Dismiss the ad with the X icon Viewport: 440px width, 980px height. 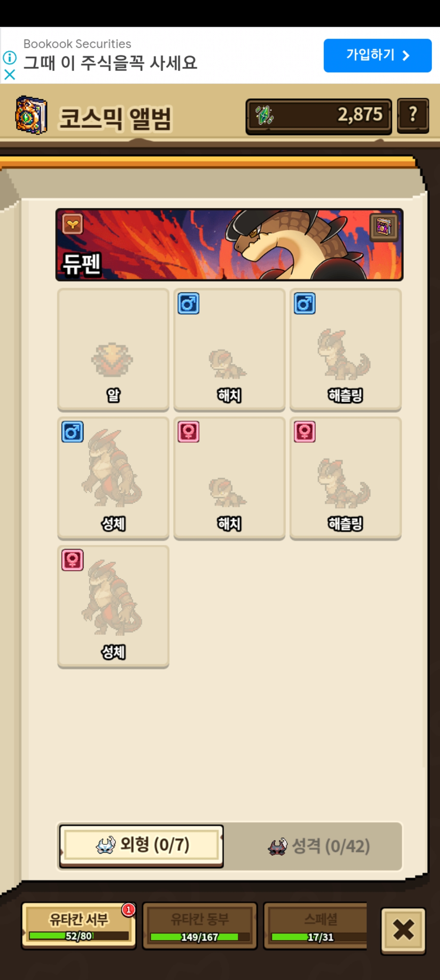(x=10, y=74)
